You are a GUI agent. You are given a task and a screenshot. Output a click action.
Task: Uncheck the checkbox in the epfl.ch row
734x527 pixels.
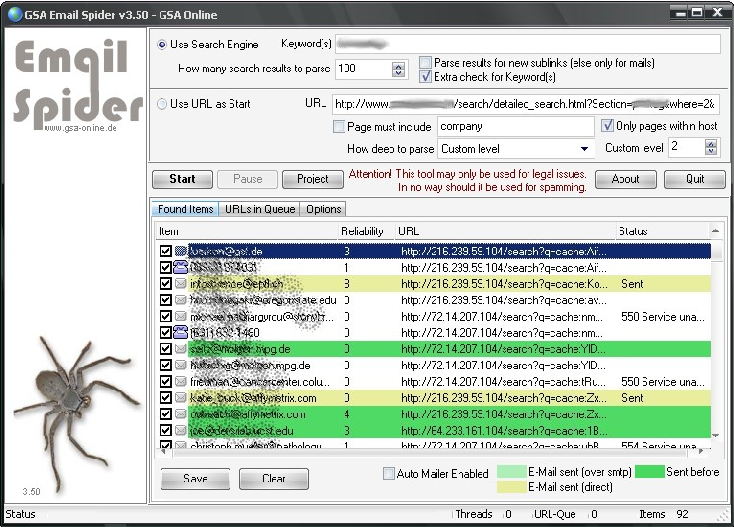[165, 284]
